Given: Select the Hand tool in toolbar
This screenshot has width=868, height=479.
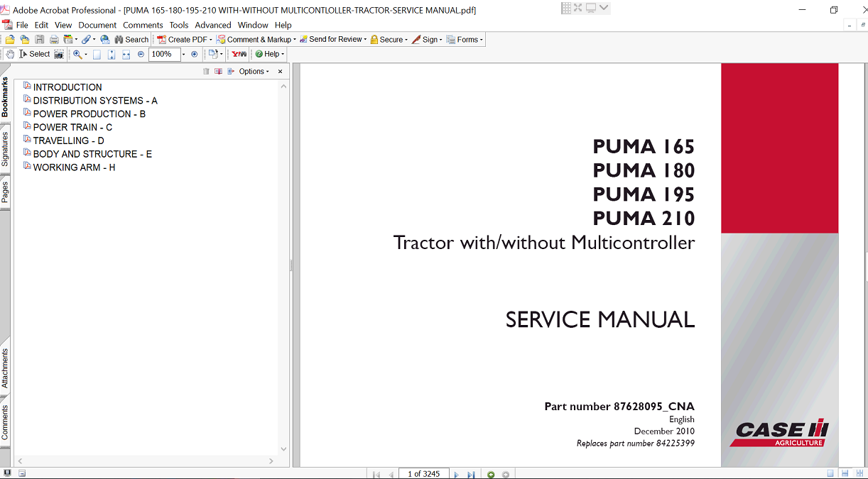Looking at the screenshot, I should click(10, 54).
